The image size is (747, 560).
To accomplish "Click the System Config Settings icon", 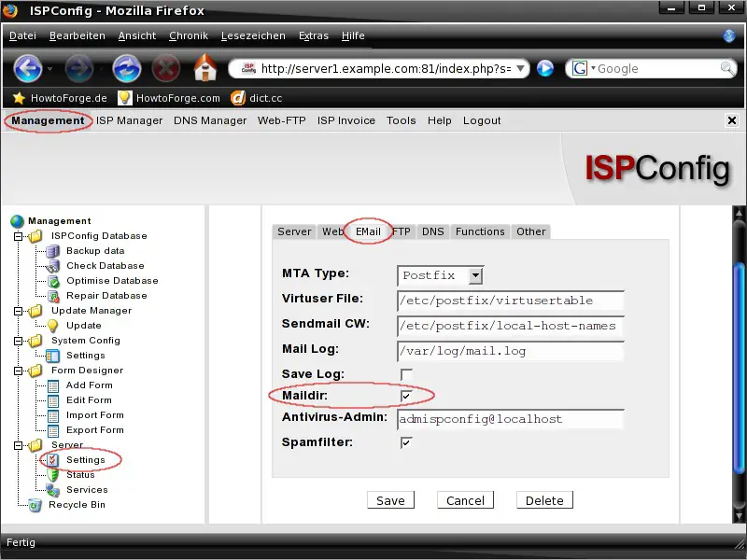I will click(x=53, y=356).
